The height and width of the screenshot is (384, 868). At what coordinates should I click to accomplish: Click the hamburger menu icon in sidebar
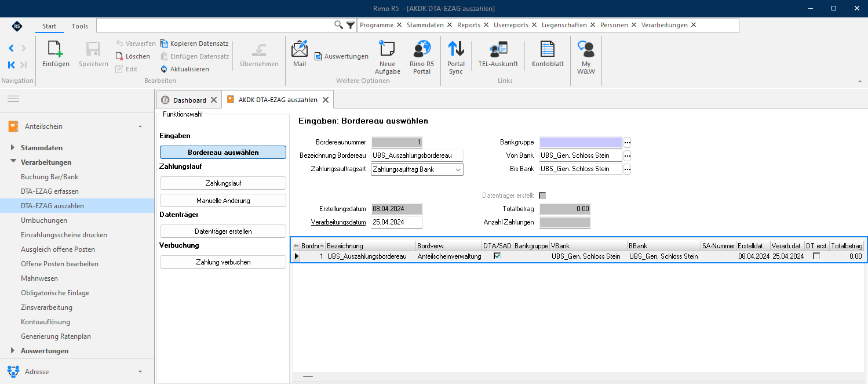click(x=13, y=100)
